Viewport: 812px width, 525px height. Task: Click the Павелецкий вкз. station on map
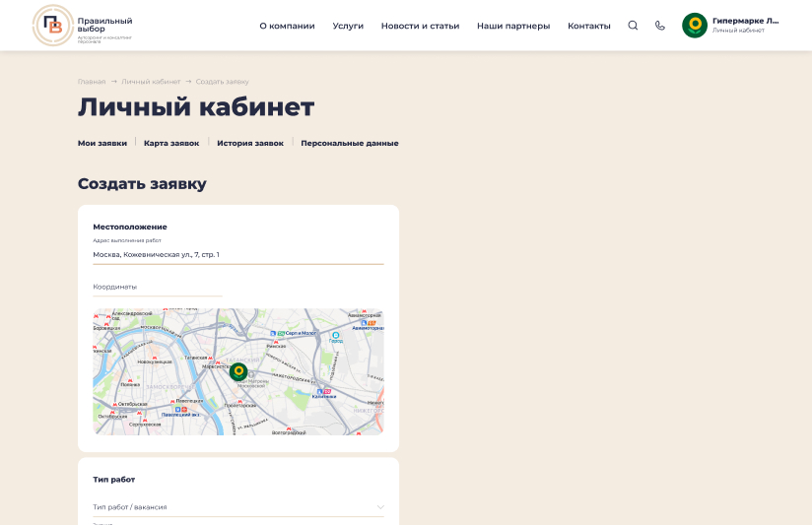180,415
